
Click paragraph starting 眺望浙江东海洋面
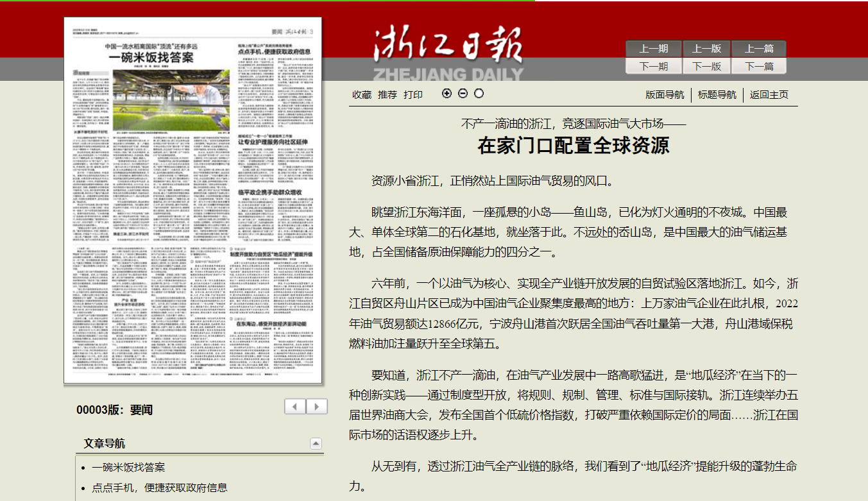click(574, 232)
